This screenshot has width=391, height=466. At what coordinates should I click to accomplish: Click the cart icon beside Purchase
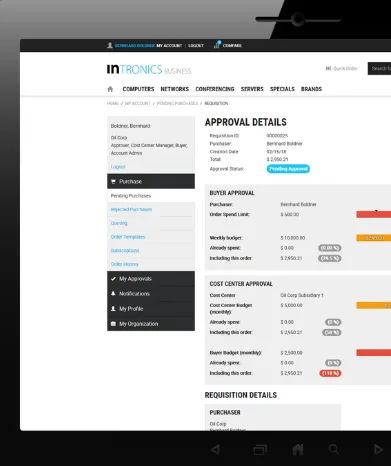[x=113, y=182]
